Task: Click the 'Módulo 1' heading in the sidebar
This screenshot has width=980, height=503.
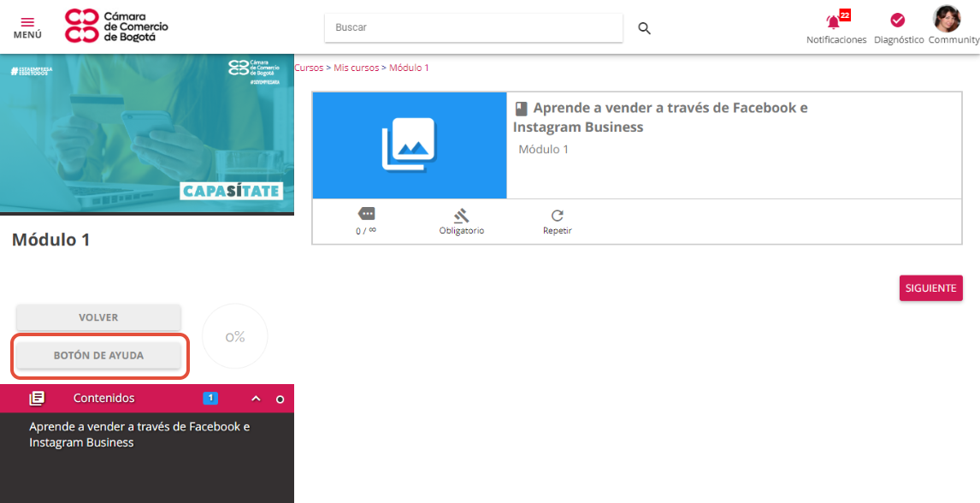Action: pos(50,240)
